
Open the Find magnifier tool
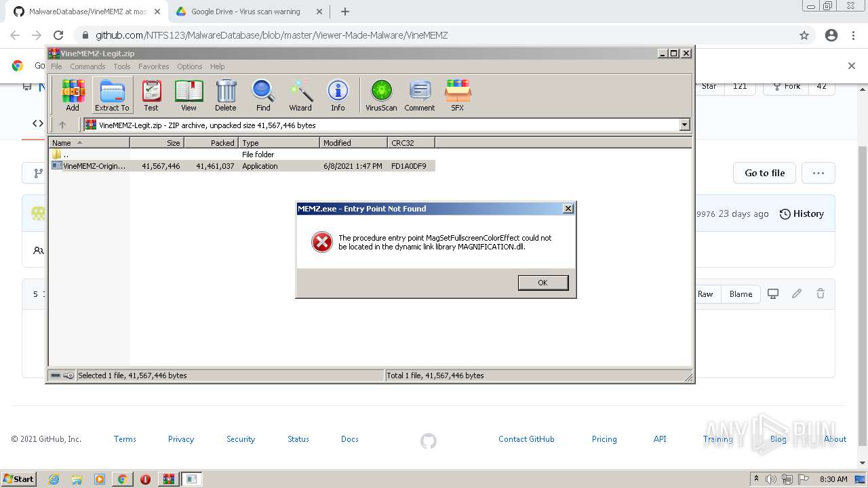coord(263,95)
